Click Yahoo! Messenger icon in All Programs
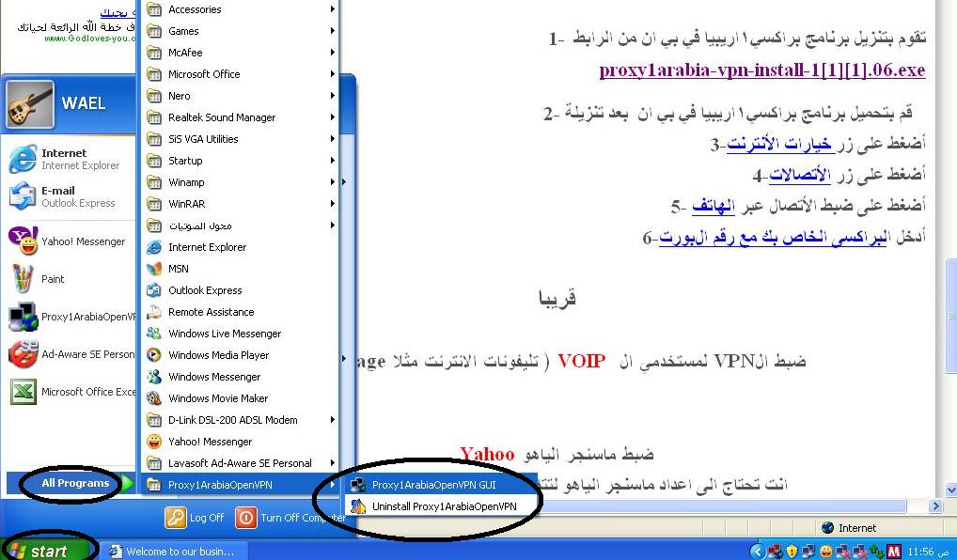957x560 pixels. point(154,442)
